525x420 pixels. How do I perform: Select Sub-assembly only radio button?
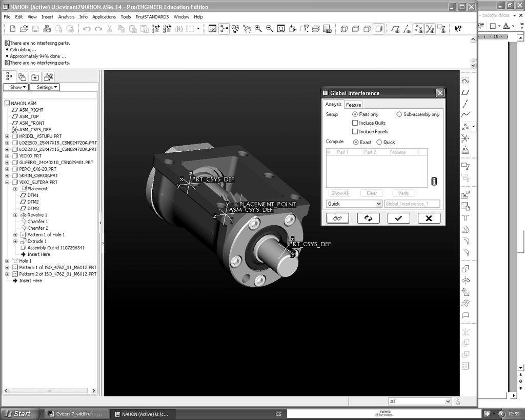point(399,114)
